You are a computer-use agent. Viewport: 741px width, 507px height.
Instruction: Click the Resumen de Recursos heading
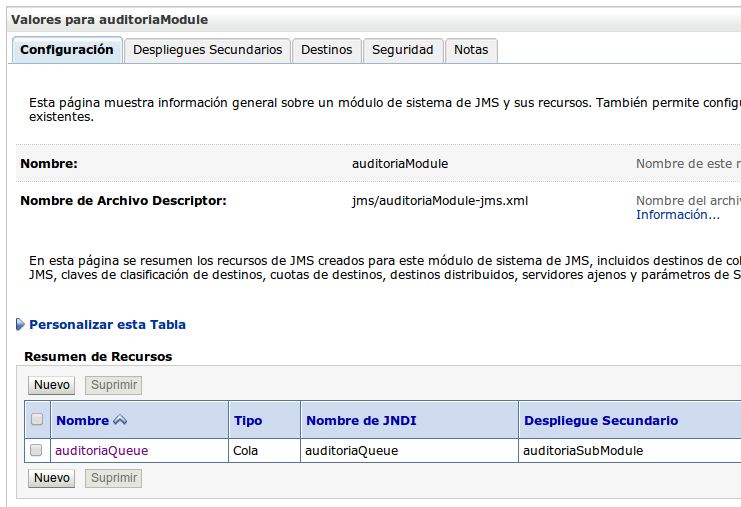(x=98, y=357)
